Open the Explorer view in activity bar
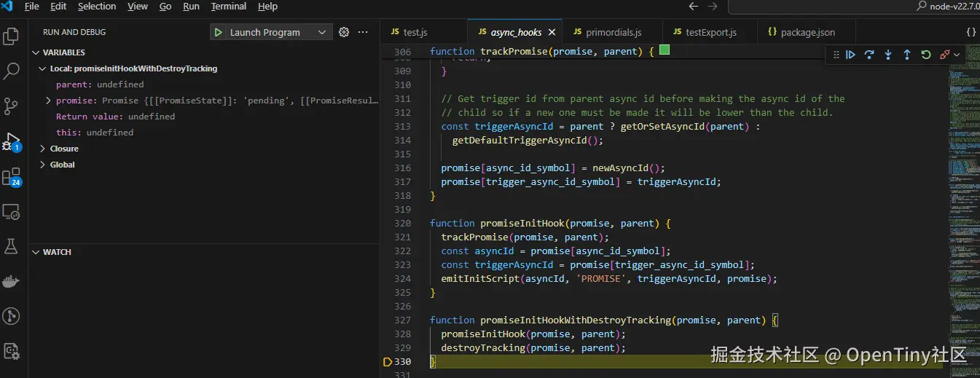Screen dimensions: 980x378 pyautogui.click(x=12, y=36)
